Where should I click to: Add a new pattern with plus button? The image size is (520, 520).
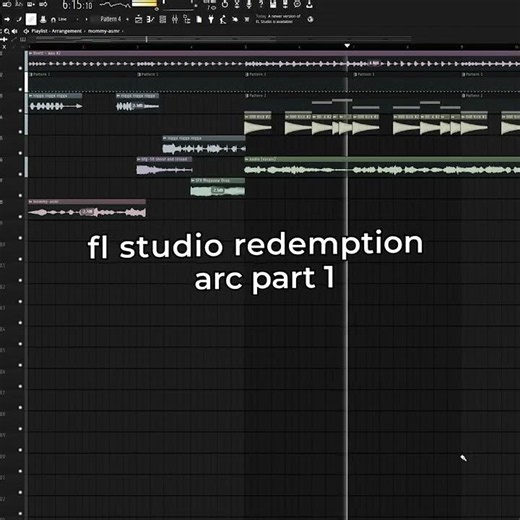pyautogui.click(x=127, y=19)
